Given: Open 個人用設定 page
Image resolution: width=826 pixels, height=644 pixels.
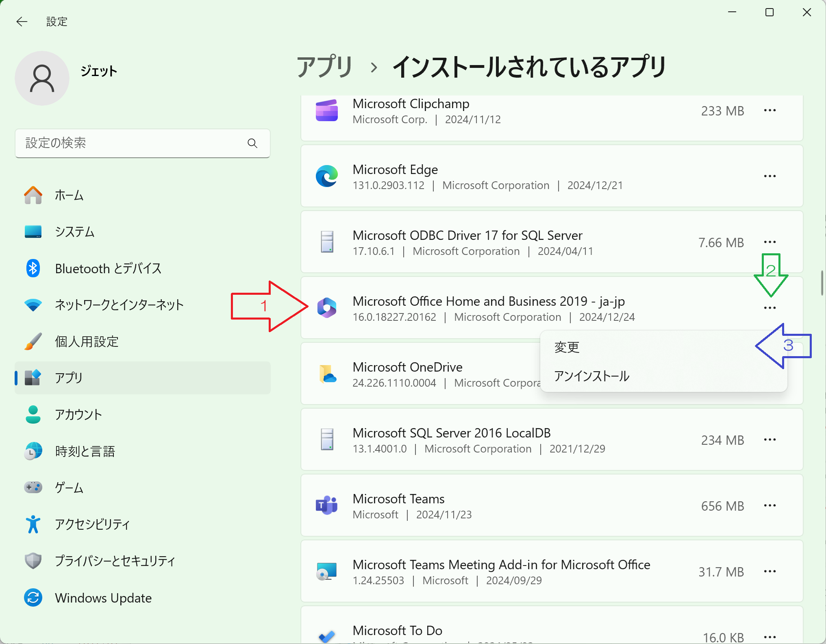Looking at the screenshot, I should click(143, 342).
